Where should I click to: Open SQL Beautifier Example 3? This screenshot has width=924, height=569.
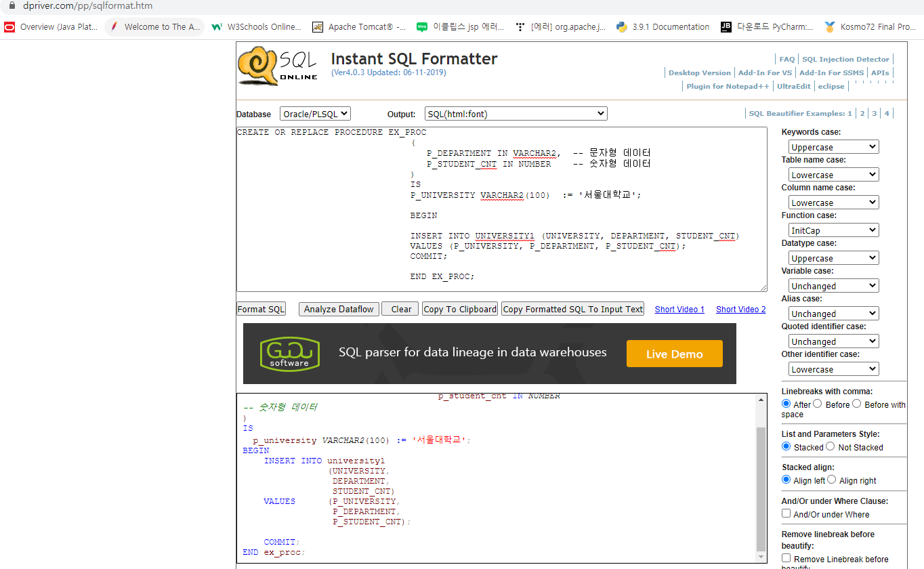[874, 114]
